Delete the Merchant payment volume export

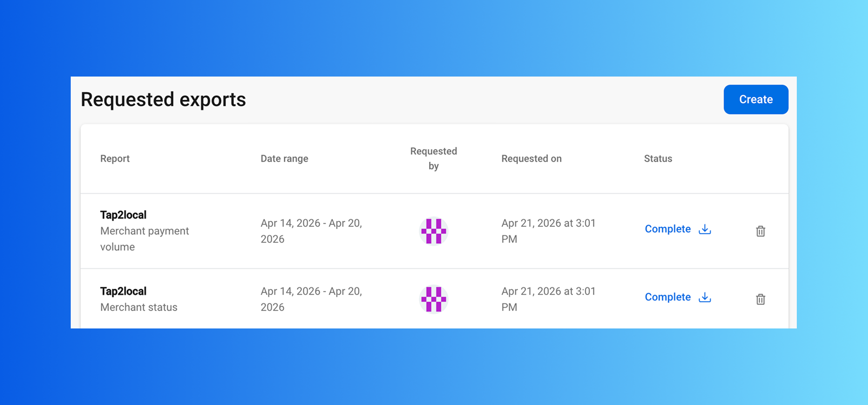pos(760,231)
